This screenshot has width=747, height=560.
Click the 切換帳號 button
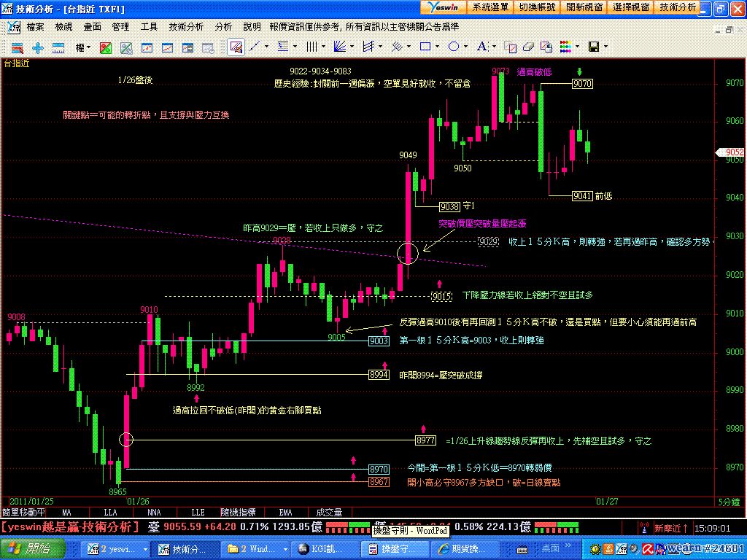[537, 7]
